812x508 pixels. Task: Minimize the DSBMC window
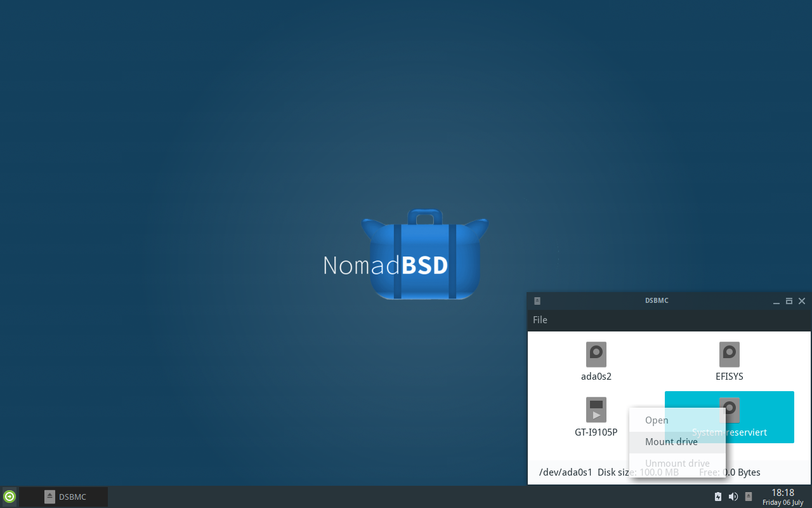click(x=776, y=301)
